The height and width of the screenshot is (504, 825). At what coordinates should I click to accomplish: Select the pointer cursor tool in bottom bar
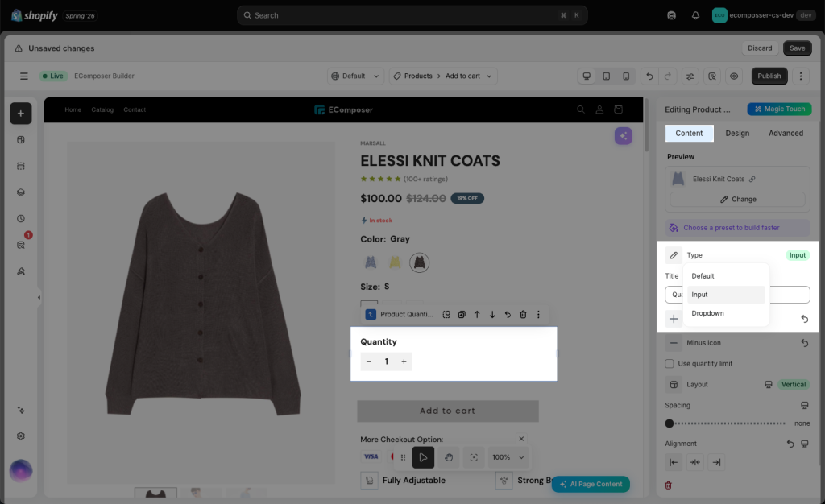click(423, 457)
